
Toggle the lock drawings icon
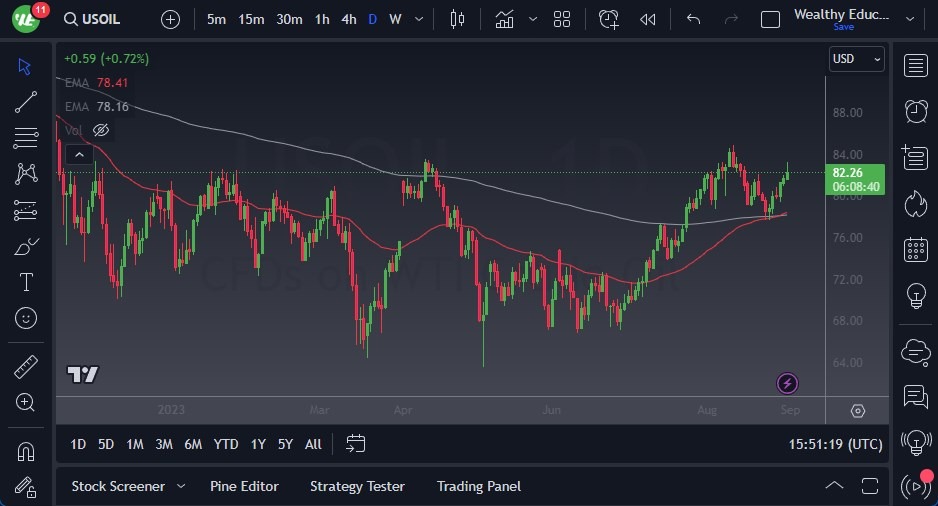click(x=26, y=488)
